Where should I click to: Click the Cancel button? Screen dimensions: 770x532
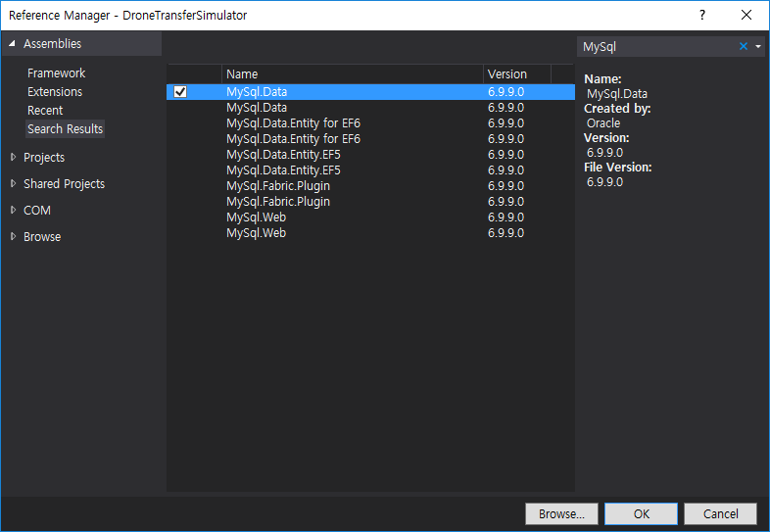coord(720,513)
